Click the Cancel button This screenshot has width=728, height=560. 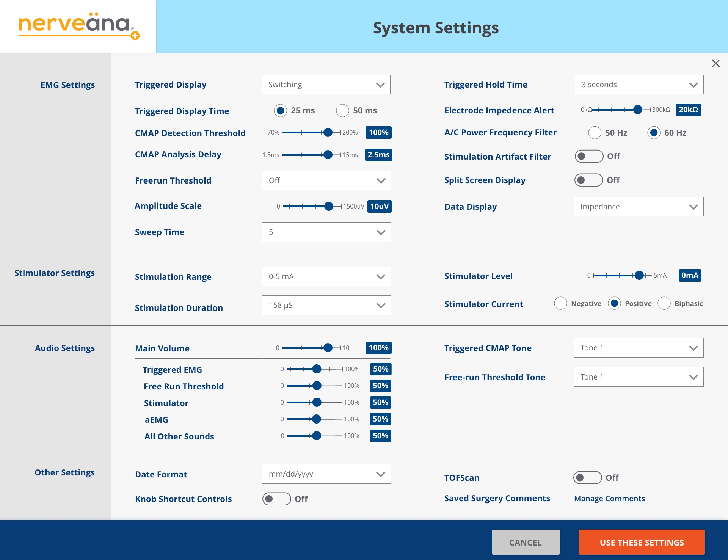point(526,542)
